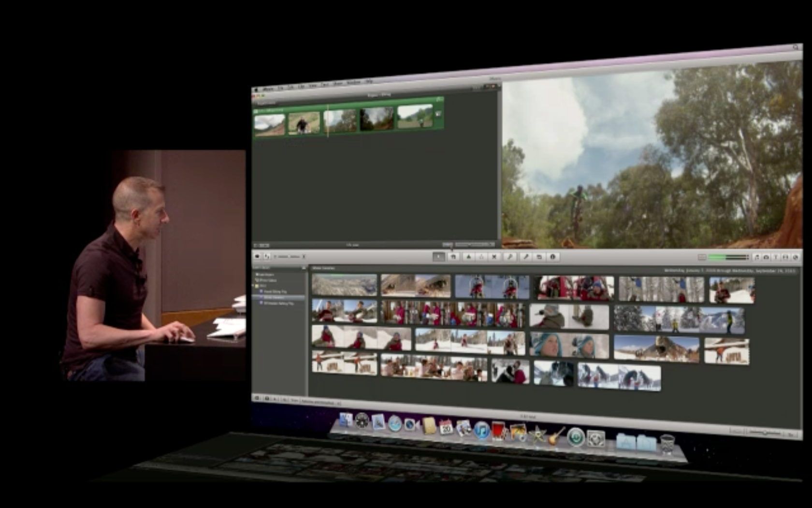Reject the selected video frames
The image size is (812, 508).
494,257
